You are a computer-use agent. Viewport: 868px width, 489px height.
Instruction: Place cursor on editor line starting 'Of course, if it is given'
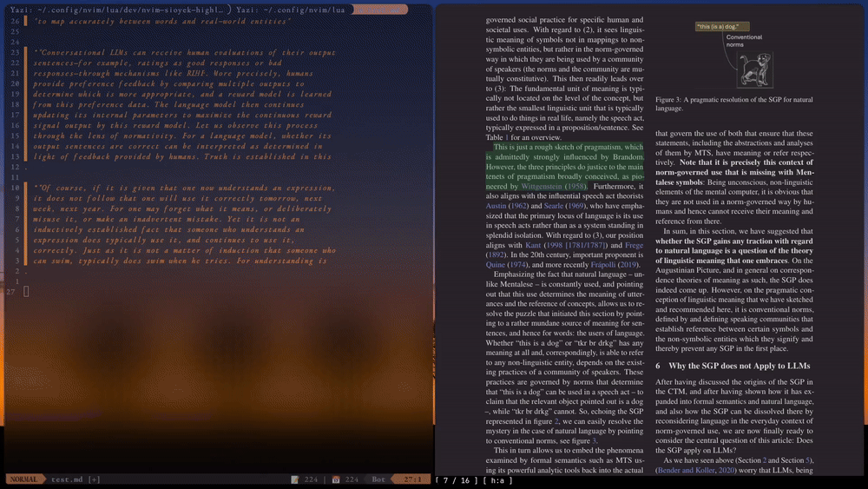(x=184, y=188)
